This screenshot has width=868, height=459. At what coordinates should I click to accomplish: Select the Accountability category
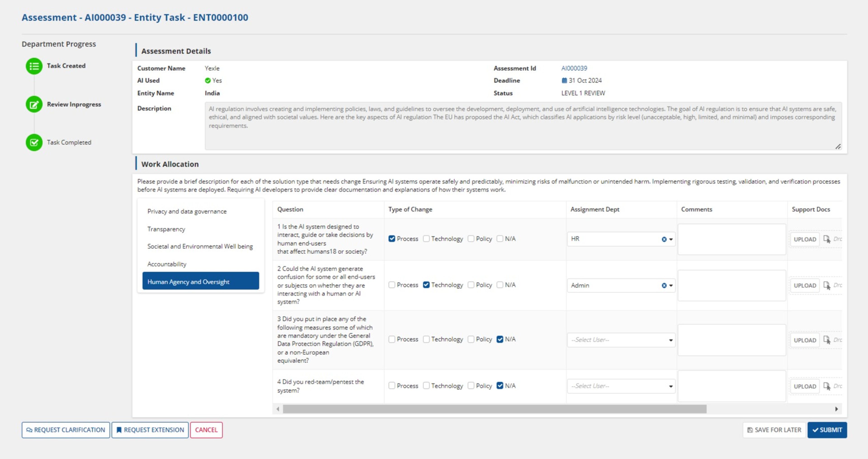[x=200, y=264]
